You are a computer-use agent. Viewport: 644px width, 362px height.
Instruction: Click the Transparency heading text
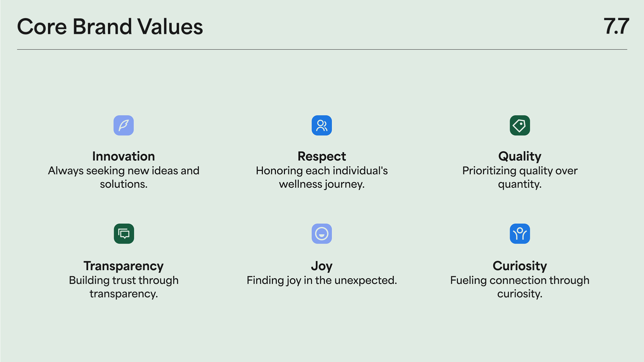point(123,266)
